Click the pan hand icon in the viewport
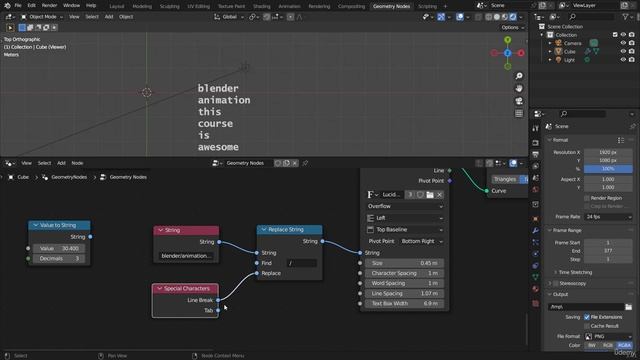Image resolution: width=640 pixels, height=360 pixels. (519, 89)
